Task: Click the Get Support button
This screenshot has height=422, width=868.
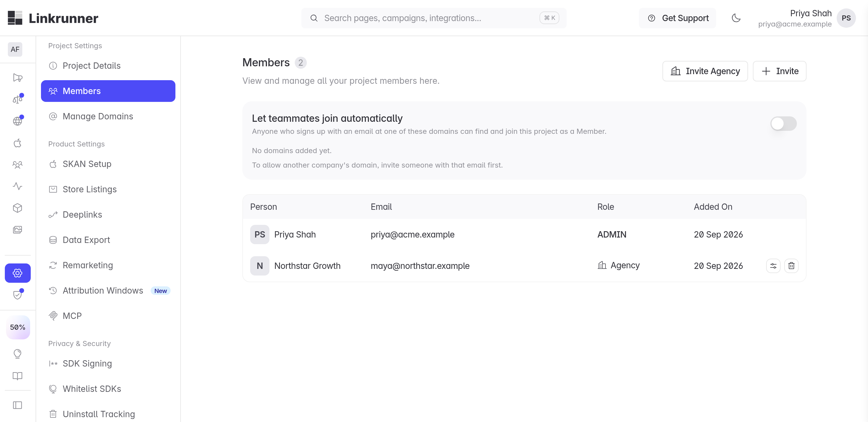Action: coord(677,18)
